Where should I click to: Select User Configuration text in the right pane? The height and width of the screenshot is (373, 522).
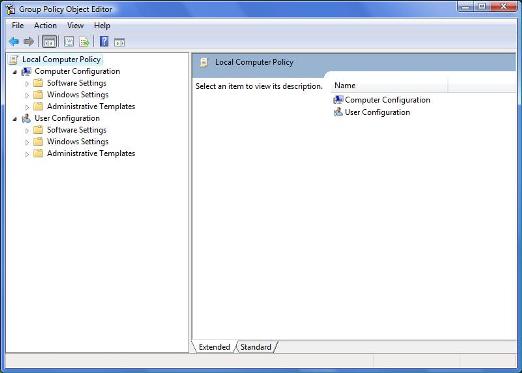(377, 112)
